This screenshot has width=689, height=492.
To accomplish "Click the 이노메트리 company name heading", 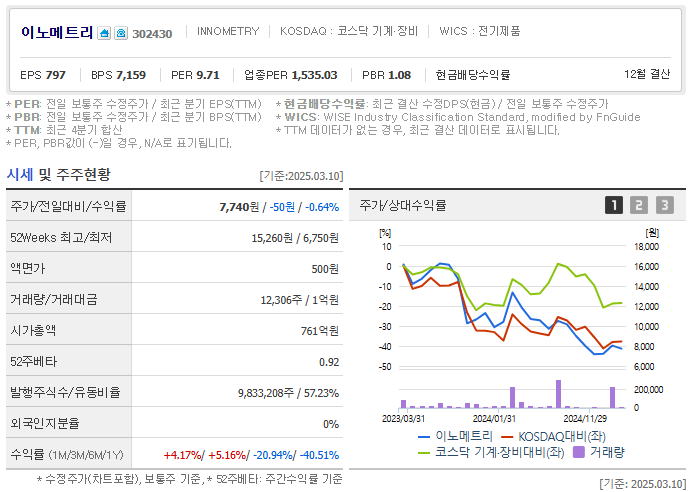I will pos(57,32).
